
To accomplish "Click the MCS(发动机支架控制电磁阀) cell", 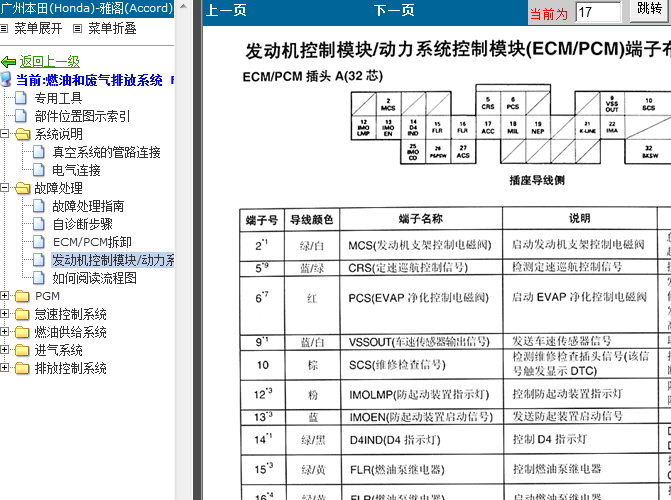I will click(420, 245).
